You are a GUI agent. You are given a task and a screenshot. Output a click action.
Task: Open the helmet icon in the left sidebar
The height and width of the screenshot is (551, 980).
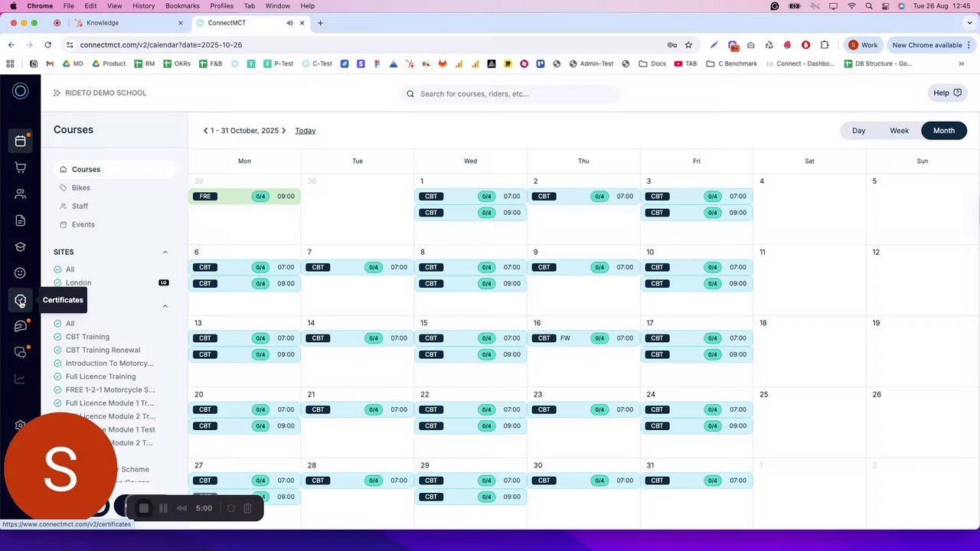coord(21,326)
